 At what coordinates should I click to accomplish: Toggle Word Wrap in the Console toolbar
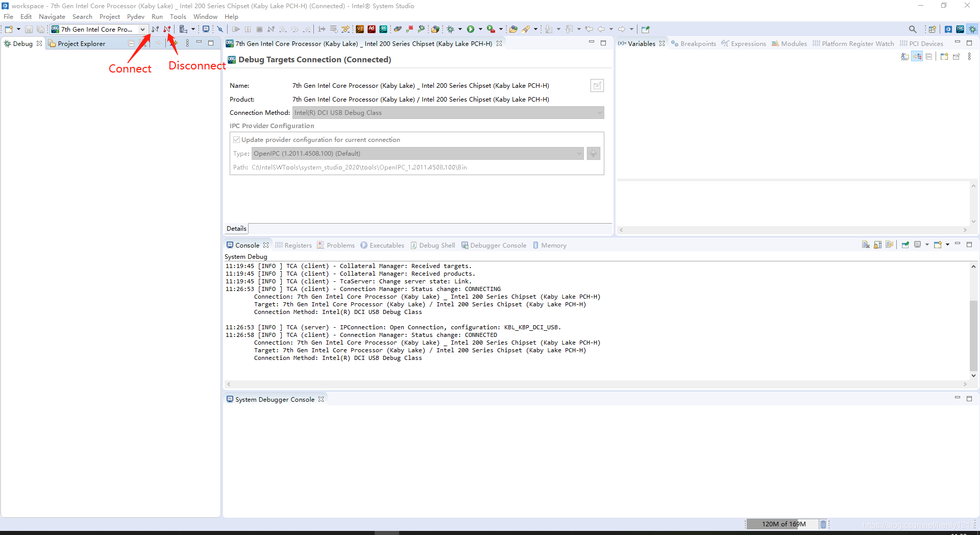[889, 245]
